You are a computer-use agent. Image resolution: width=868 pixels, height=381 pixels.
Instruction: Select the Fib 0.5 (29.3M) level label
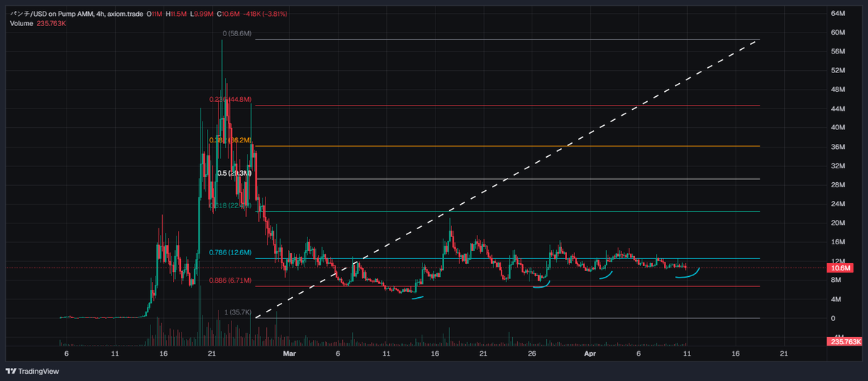234,174
